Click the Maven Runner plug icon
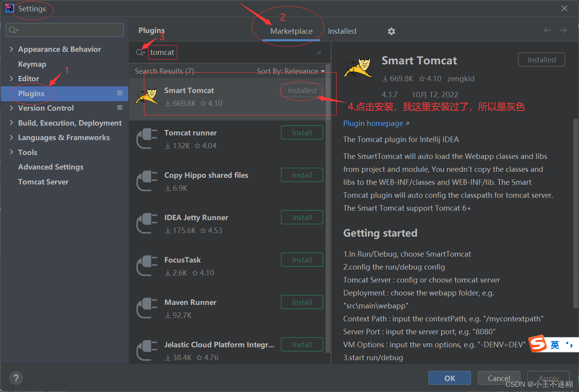The width and height of the screenshot is (579, 392). tap(147, 308)
